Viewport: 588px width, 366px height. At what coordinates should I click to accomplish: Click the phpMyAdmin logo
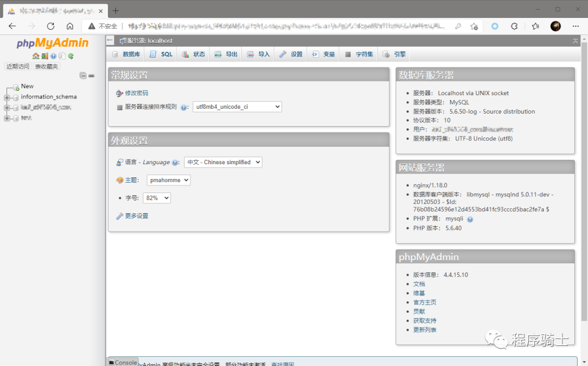(52, 43)
